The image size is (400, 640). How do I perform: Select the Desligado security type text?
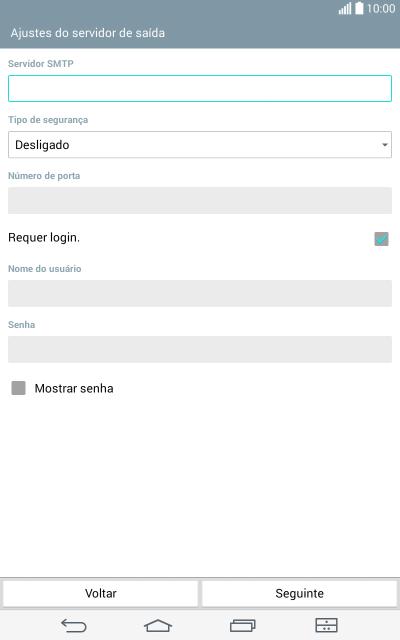[x=42, y=145]
